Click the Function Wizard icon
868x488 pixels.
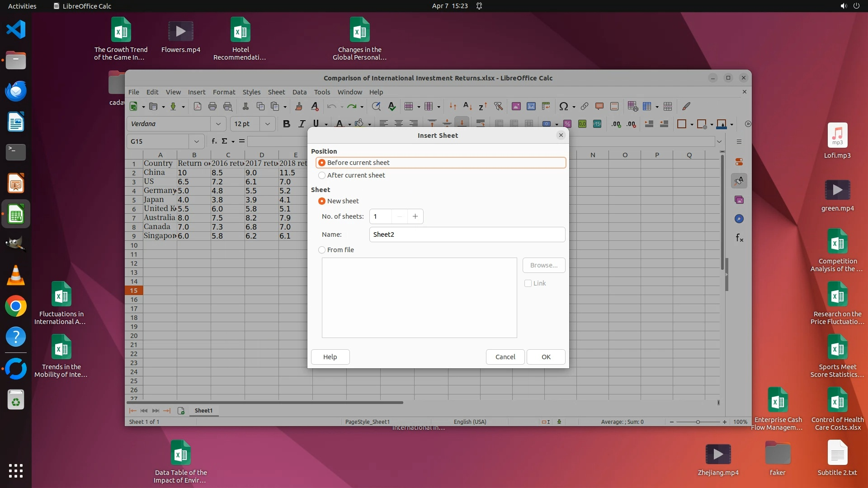(x=214, y=141)
